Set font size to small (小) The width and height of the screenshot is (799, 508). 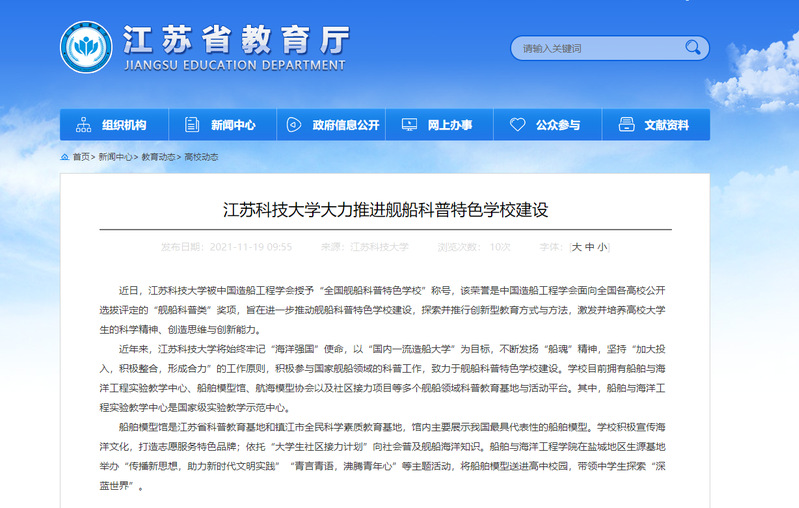click(x=602, y=246)
